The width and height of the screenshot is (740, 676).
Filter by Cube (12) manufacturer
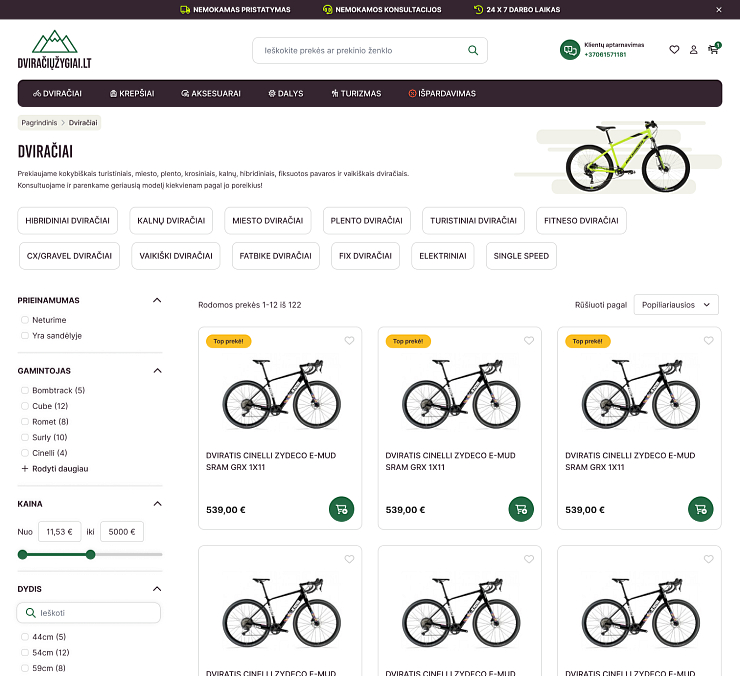(x=25, y=406)
